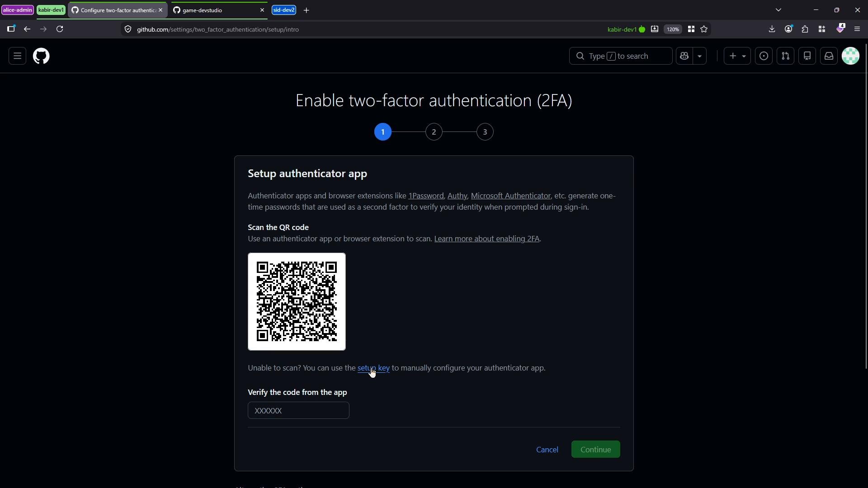Close the game-devstudio tab
868x488 pixels.
(x=262, y=10)
